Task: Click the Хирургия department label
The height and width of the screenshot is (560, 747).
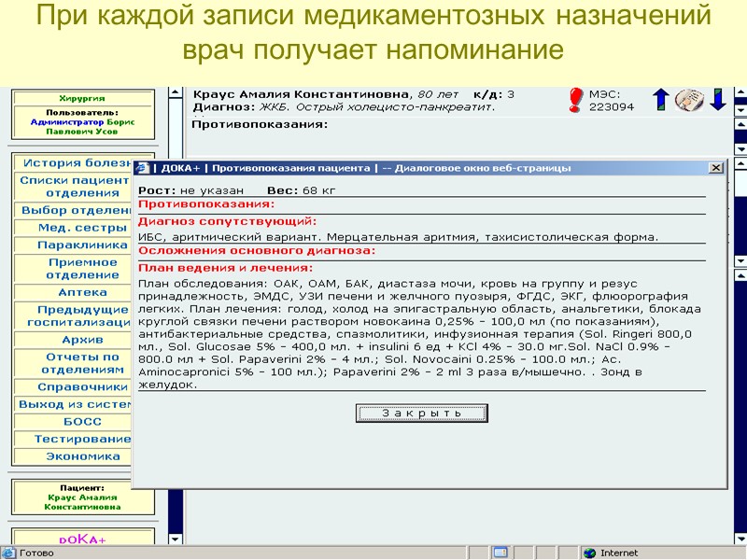Action: tap(82, 99)
